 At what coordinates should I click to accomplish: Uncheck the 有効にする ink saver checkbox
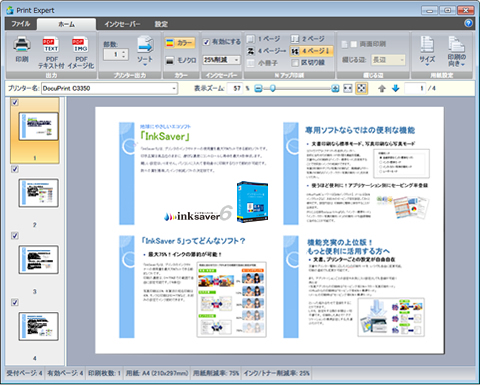point(207,42)
